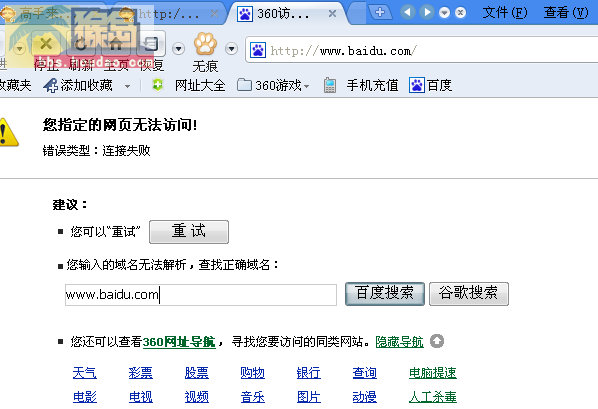Open the 360游戏 folder dropdown

(273, 85)
